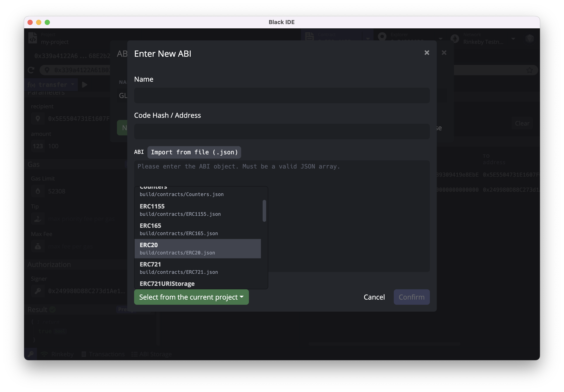
Task: Click the play button next to transfer
Action: point(84,85)
